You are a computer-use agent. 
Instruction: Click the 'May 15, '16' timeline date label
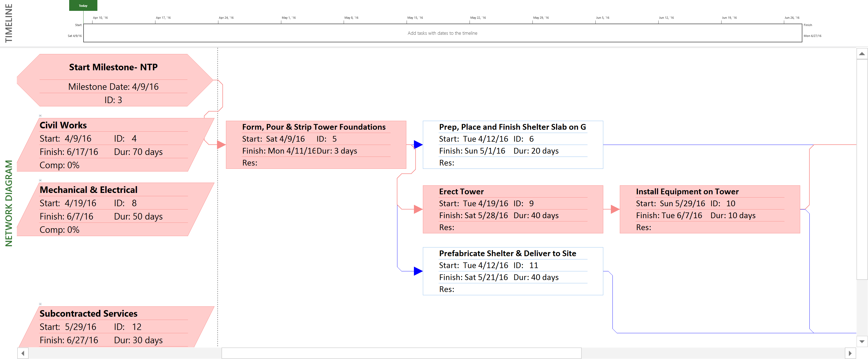click(x=415, y=18)
